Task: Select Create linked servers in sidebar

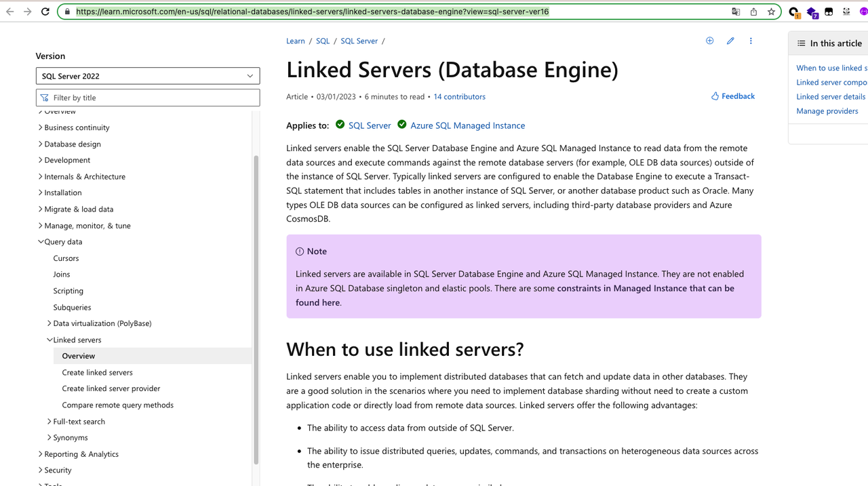Action: click(97, 372)
